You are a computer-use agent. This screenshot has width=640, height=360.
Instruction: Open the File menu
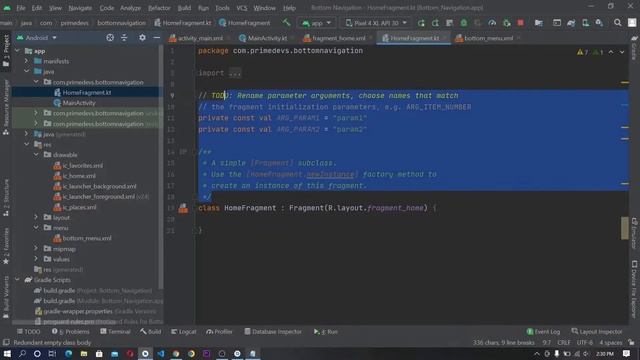pos(21,8)
